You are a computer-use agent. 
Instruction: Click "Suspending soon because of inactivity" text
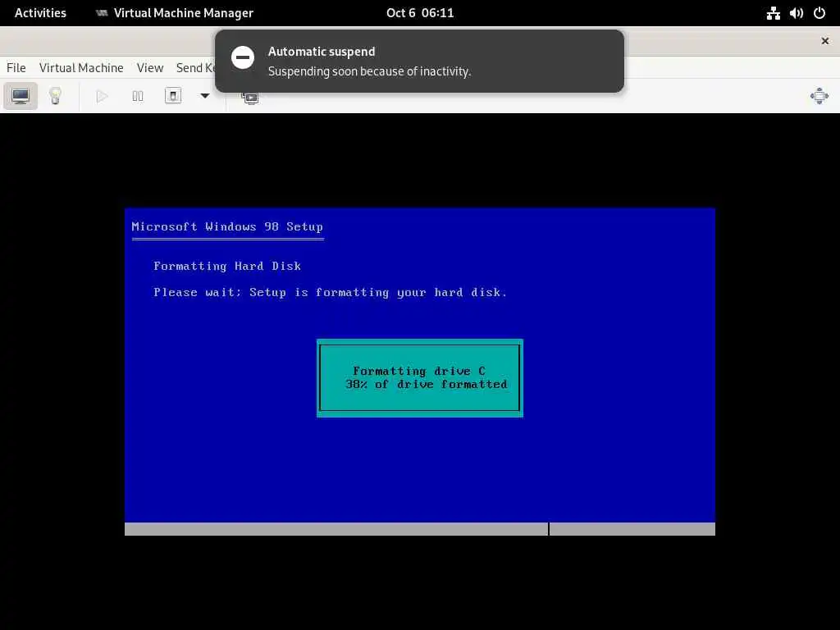(x=369, y=71)
